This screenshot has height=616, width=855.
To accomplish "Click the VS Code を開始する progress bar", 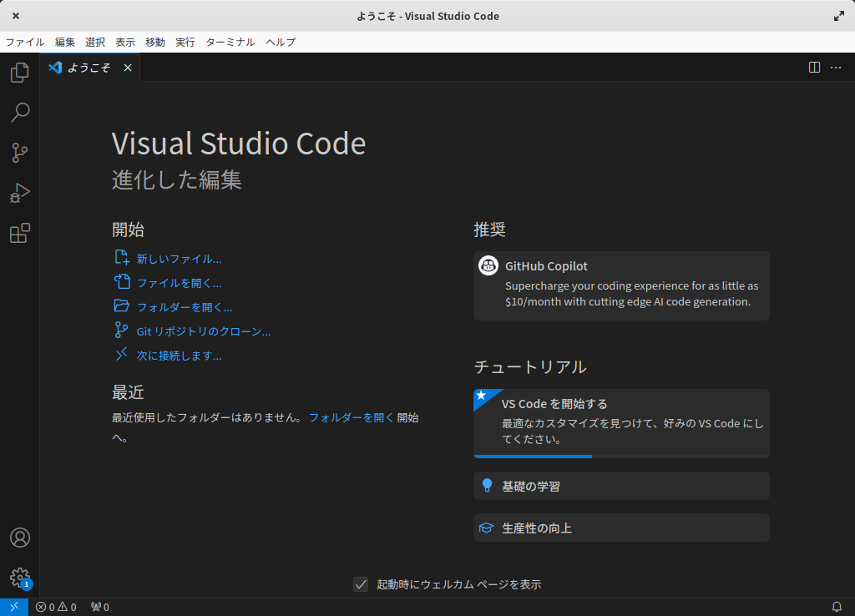I will [x=621, y=457].
